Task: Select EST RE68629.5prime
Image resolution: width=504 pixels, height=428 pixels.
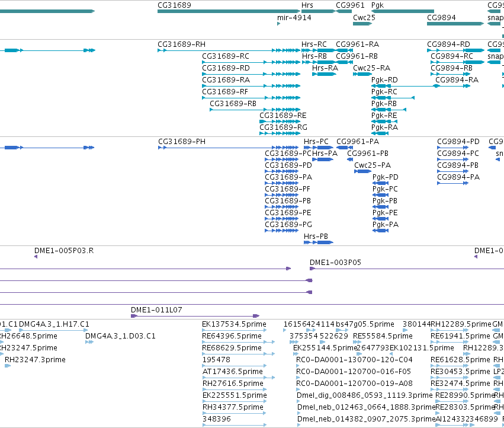Action: [232, 348]
